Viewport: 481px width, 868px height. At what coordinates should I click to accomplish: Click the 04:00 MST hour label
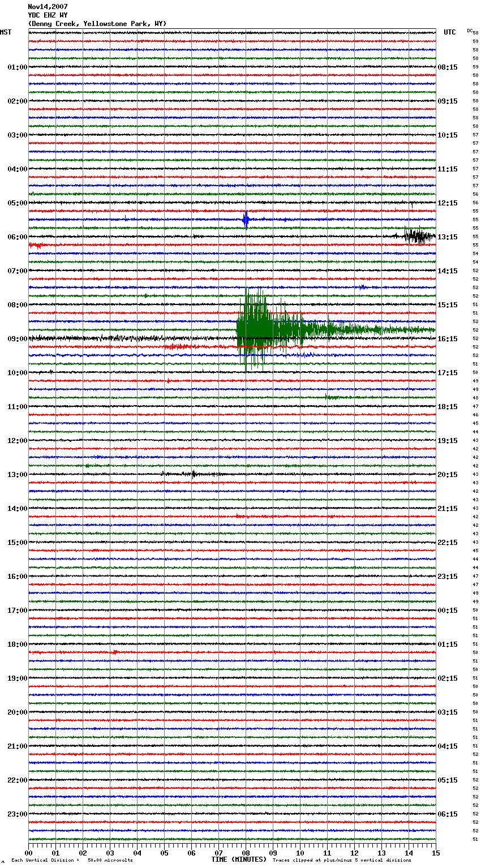pyautogui.click(x=17, y=169)
